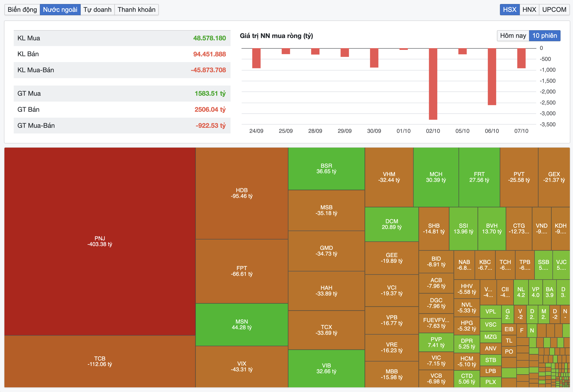The height and width of the screenshot is (392, 573).
Task: Select the VIB 32.66 tỷ tile
Action: coord(326,369)
